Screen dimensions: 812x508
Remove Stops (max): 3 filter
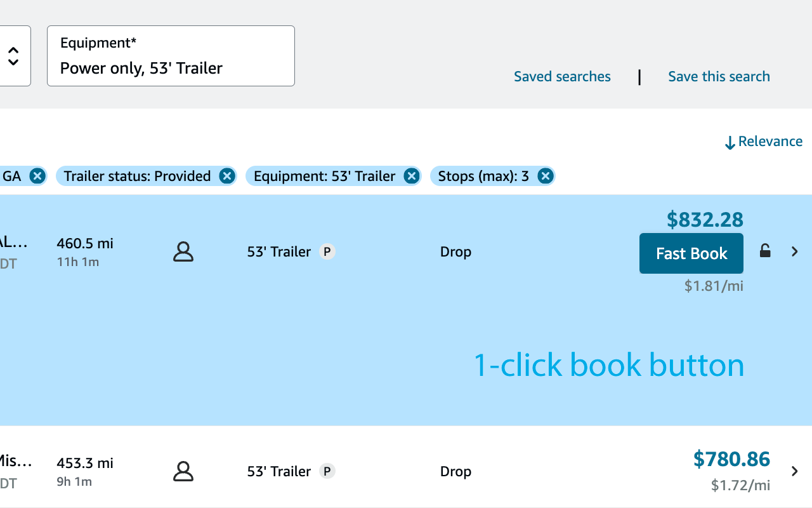545,176
